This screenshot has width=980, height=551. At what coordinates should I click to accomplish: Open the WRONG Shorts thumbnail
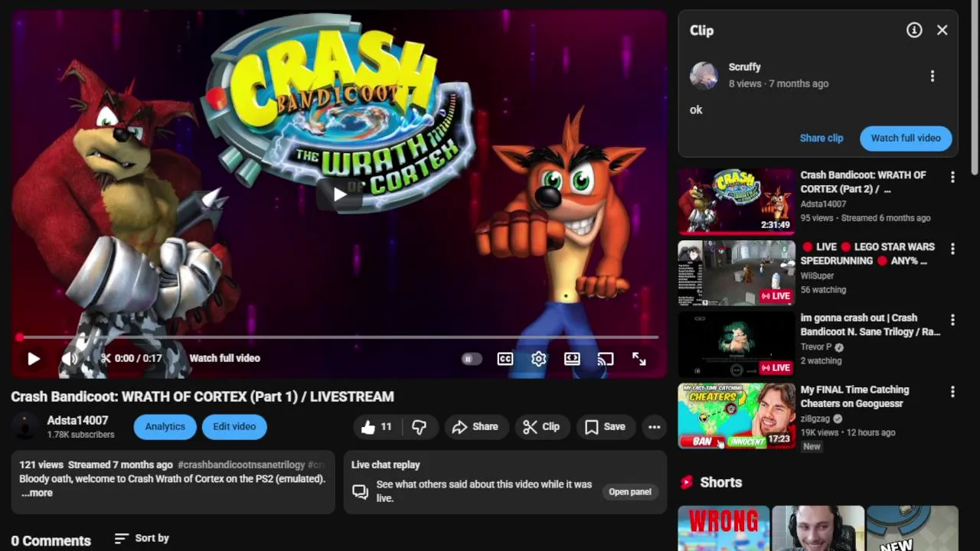click(724, 528)
